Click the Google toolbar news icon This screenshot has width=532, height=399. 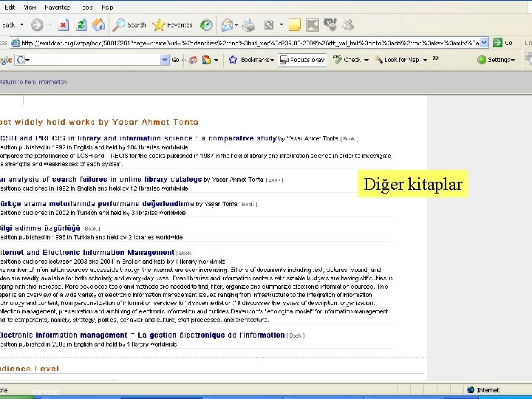tap(193, 60)
